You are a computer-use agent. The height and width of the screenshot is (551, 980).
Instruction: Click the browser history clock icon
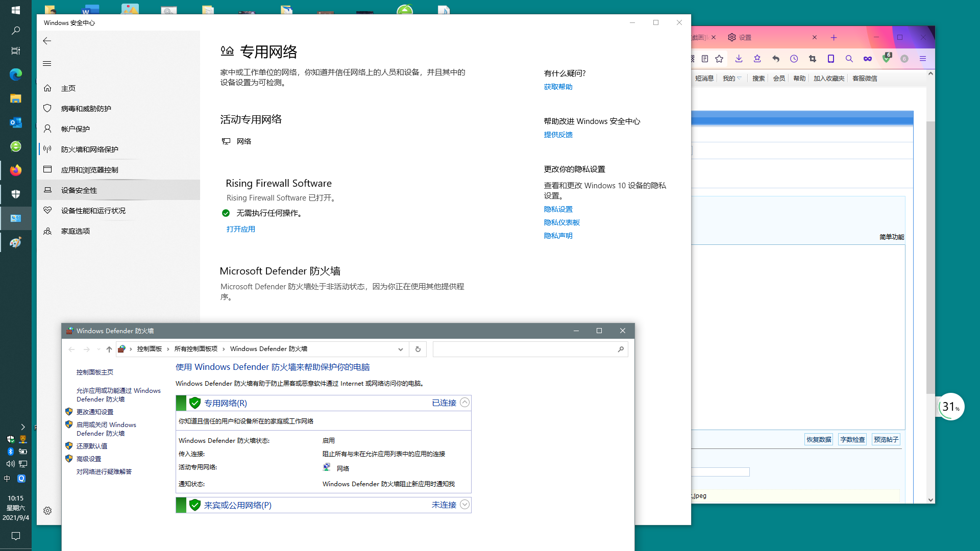[794, 59]
